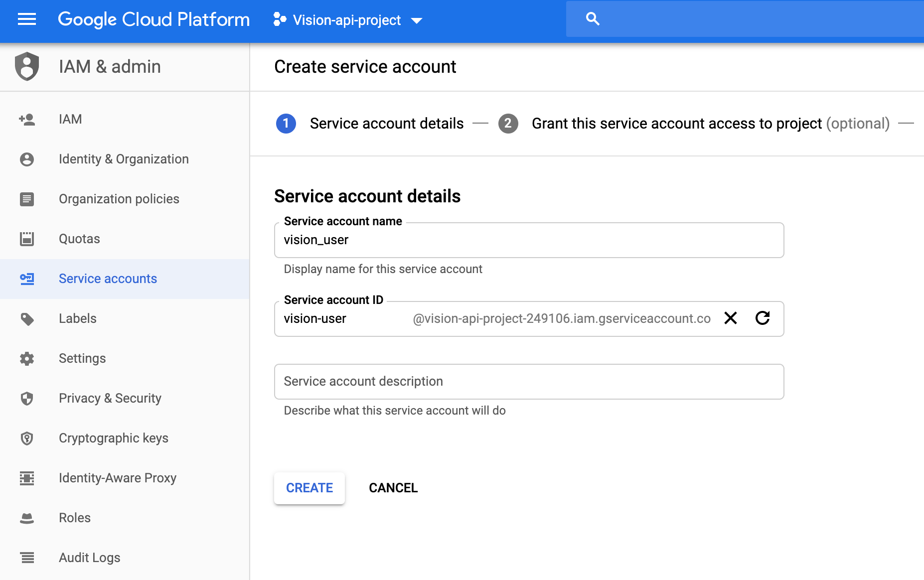Click 'Display name for this service account' hint
This screenshot has width=924, height=580.
383,269
